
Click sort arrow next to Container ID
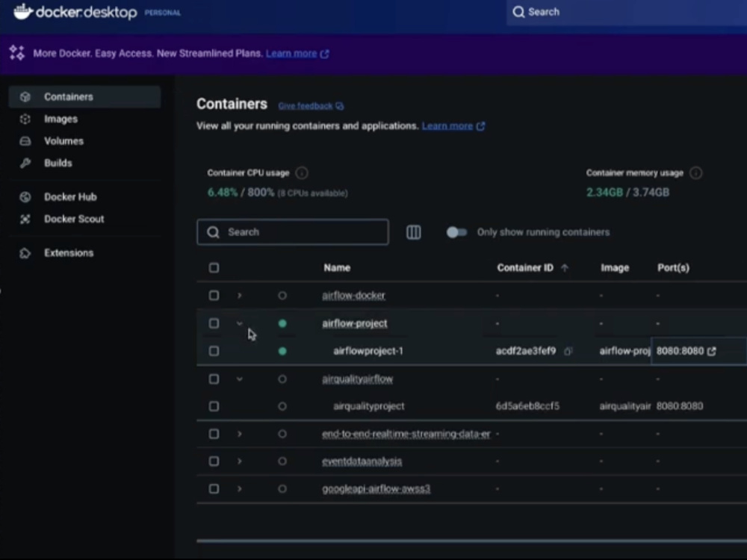[x=565, y=268]
